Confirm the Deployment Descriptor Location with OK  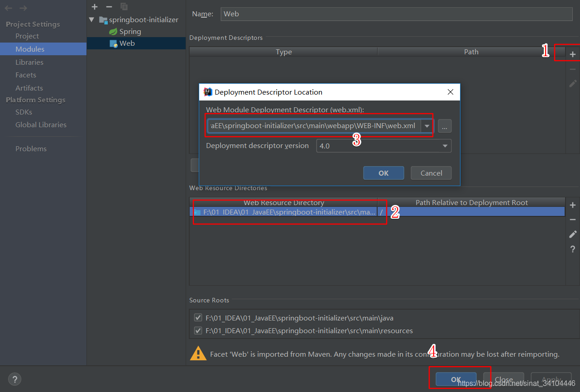(383, 173)
